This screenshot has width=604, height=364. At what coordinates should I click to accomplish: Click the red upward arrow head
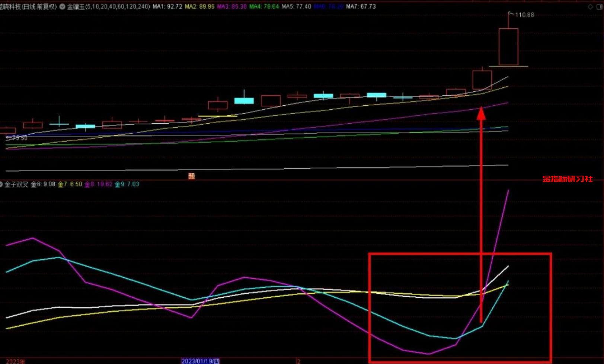(x=481, y=113)
